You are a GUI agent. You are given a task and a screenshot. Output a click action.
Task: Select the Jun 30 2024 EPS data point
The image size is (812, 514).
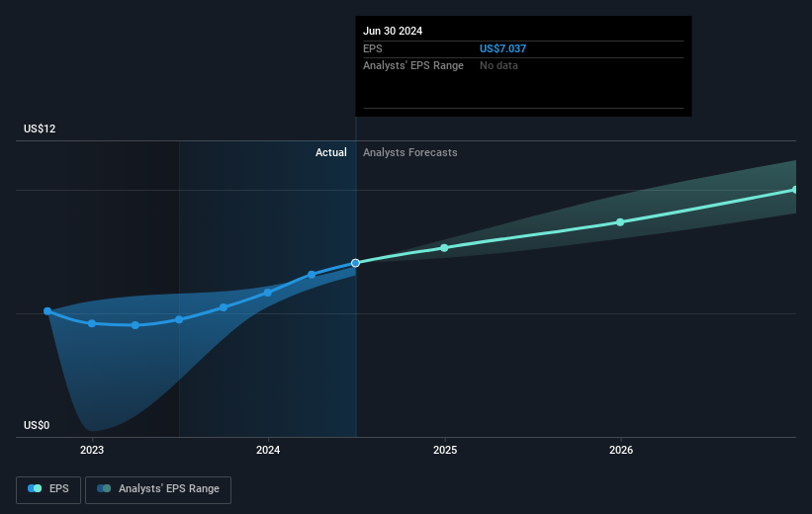(355, 263)
